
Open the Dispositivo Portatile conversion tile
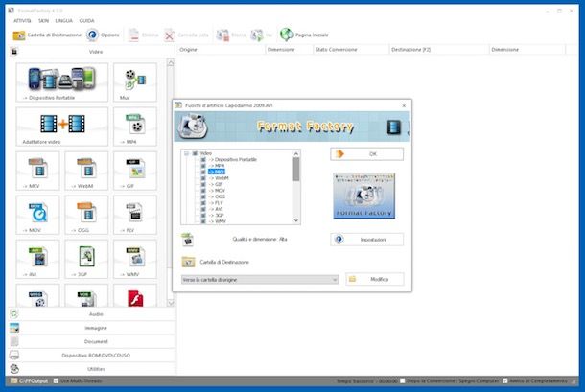click(x=62, y=82)
